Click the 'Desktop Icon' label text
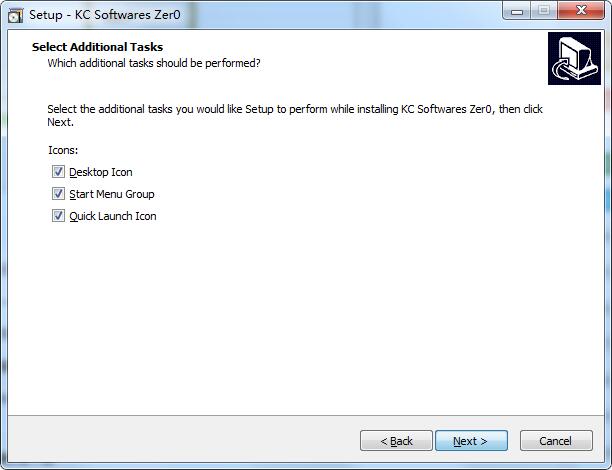This screenshot has width=612, height=470. 101,172
